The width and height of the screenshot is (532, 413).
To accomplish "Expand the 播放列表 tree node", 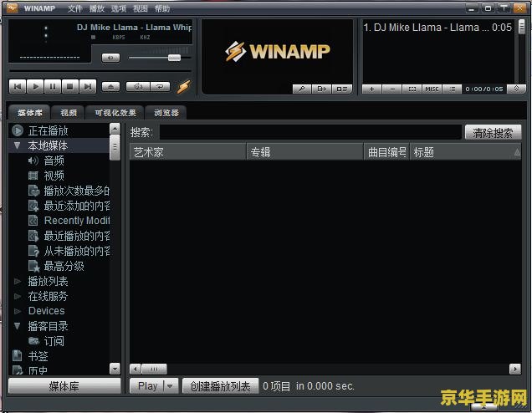I will pos(18,281).
